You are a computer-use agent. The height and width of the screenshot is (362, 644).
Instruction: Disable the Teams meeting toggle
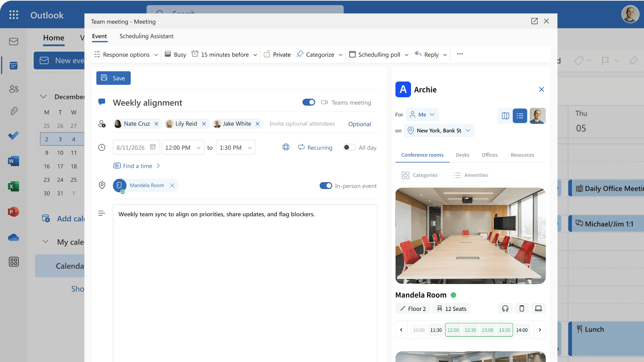(x=309, y=103)
